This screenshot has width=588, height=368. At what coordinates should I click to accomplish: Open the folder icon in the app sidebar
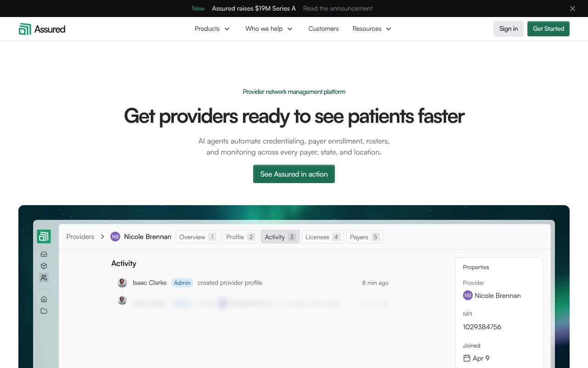tap(44, 311)
